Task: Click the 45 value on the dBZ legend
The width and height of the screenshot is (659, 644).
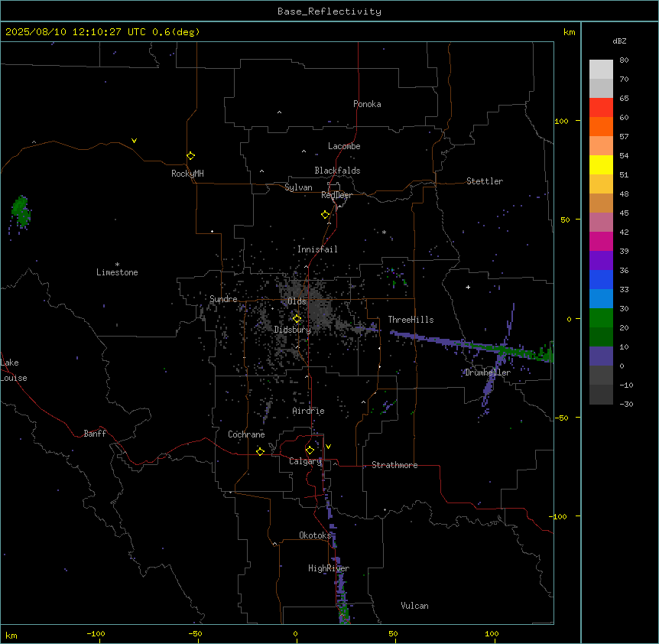Action: coord(624,213)
